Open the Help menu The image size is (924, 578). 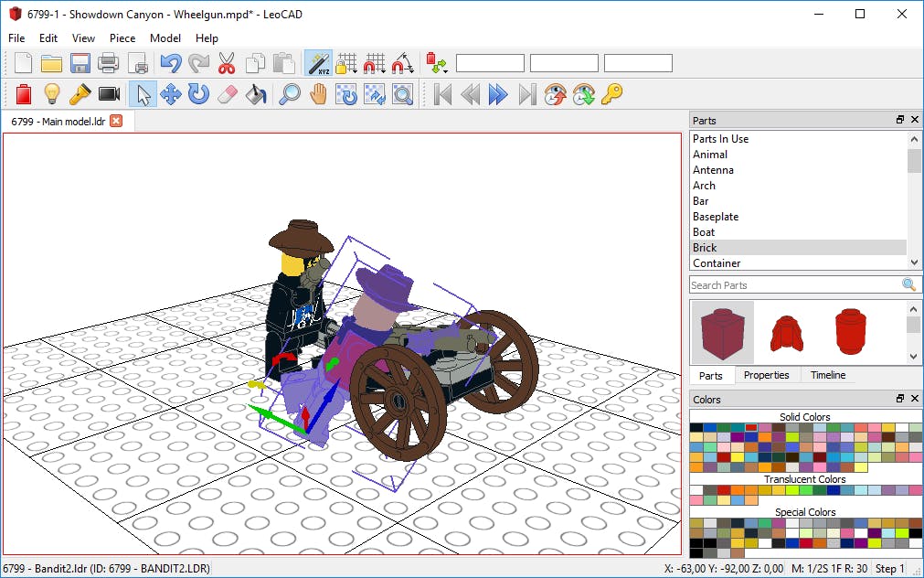pos(207,38)
